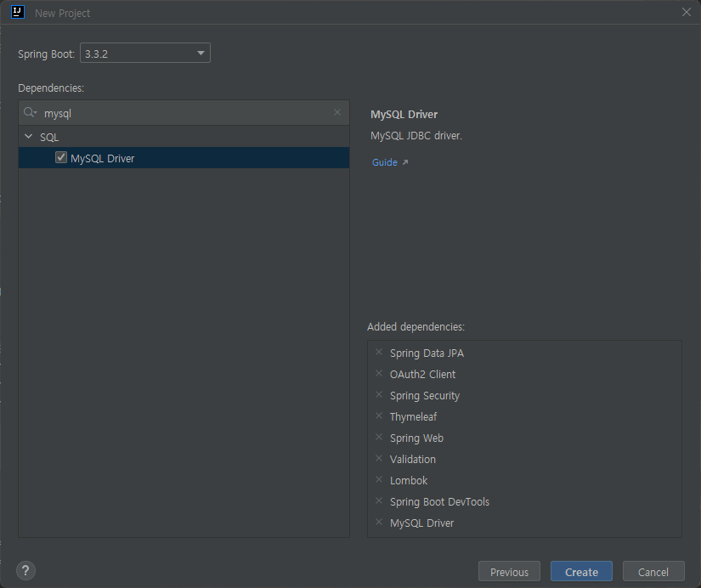Open help with question mark button
The width and height of the screenshot is (701, 588).
[25, 570]
